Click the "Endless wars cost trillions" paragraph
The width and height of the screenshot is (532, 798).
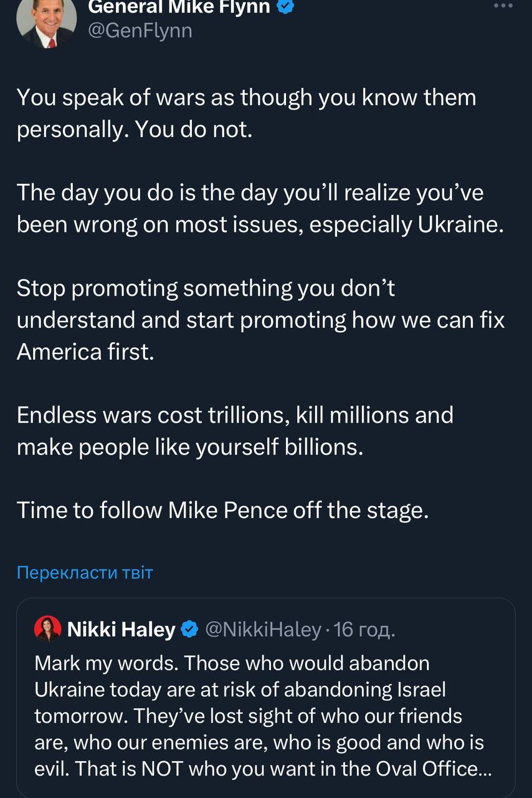235,431
